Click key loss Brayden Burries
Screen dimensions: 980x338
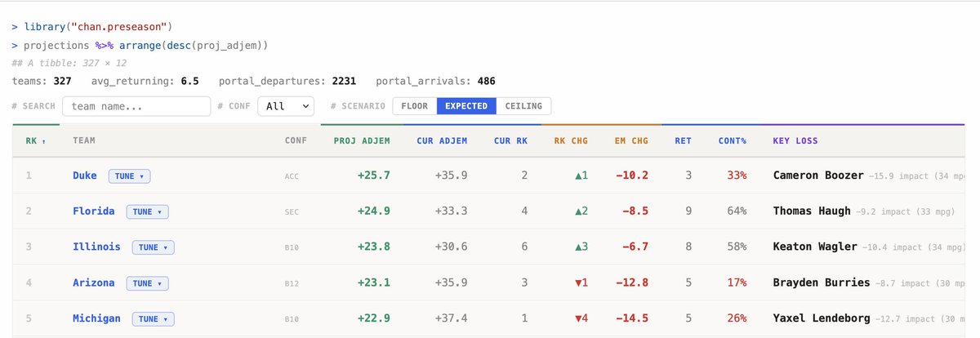(x=821, y=282)
